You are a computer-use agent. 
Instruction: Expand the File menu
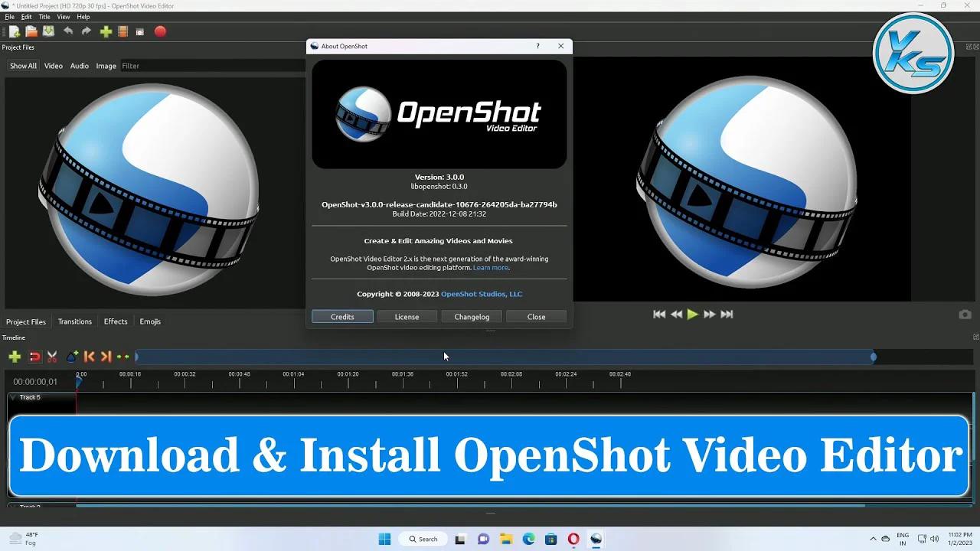(x=9, y=16)
